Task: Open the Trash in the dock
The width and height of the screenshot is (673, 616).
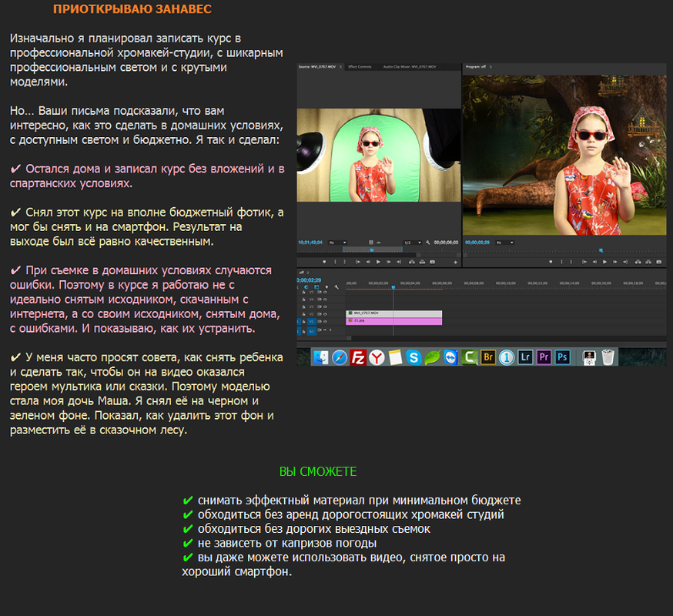Action: point(608,357)
